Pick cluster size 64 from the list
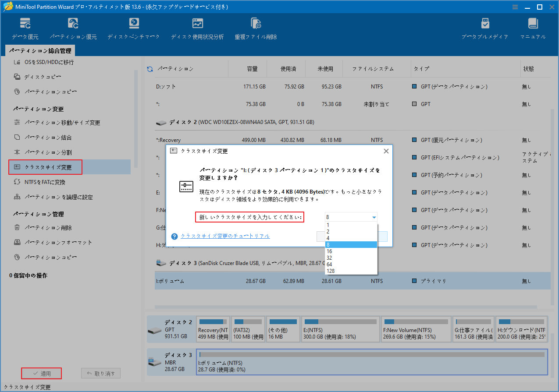559x392 pixels. [x=351, y=265]
